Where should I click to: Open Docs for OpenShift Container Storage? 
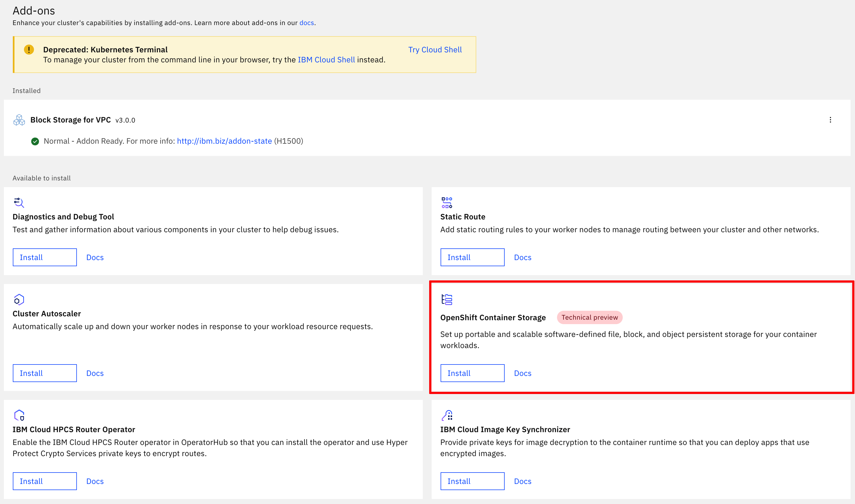pos(523,373)
